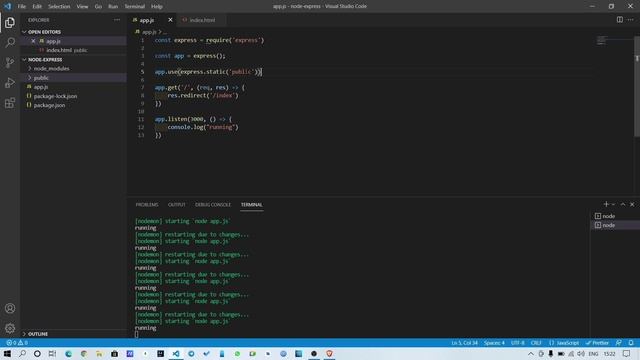Open the notifications bell in status bar
The height and width of the screenshot is (360, 640).
tap(631, 342)
